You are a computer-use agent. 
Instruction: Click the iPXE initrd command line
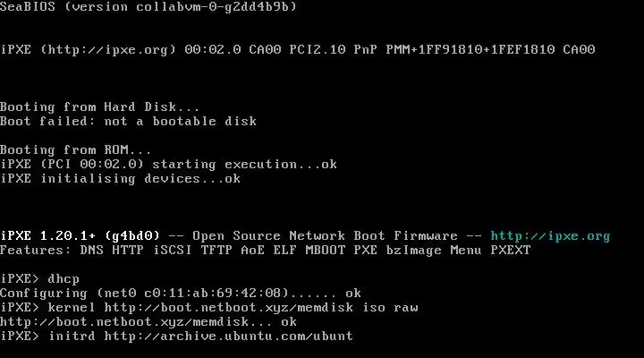(x=176, y=337)
